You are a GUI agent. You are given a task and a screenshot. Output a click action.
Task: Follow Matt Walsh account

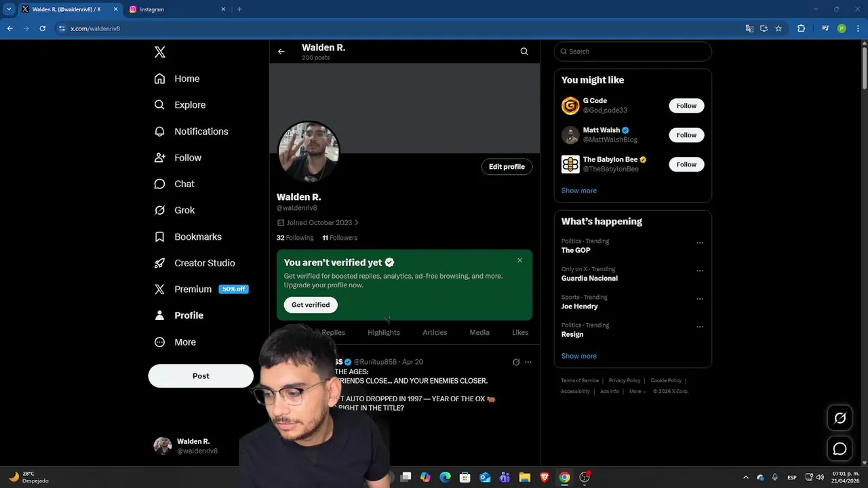pyautogui.click(x=686, y=135)
